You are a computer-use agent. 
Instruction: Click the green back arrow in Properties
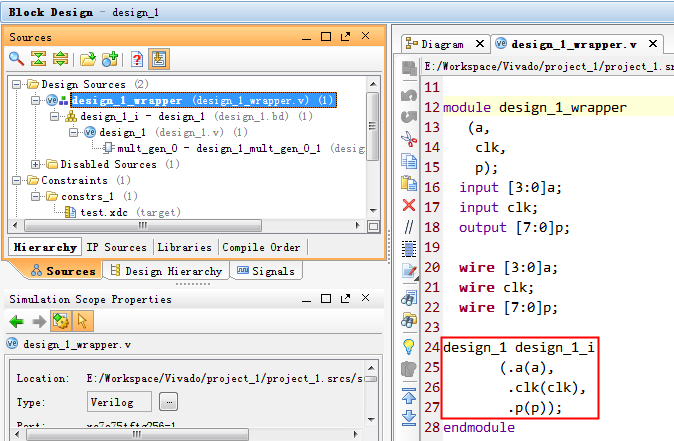pyautogui.click(x=17, y=321)
